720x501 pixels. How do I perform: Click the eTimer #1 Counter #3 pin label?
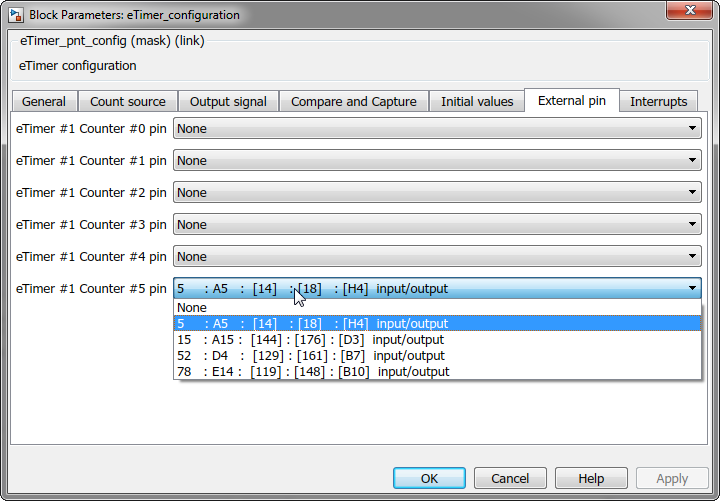pos(91,225)
